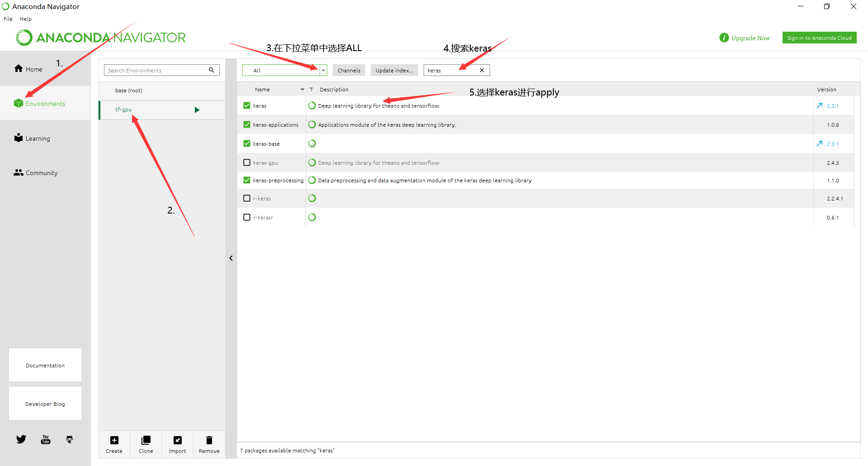Click the keras-base status circle icon
Viewport: 868px width, 466px height.
click(x=312, y=143)
